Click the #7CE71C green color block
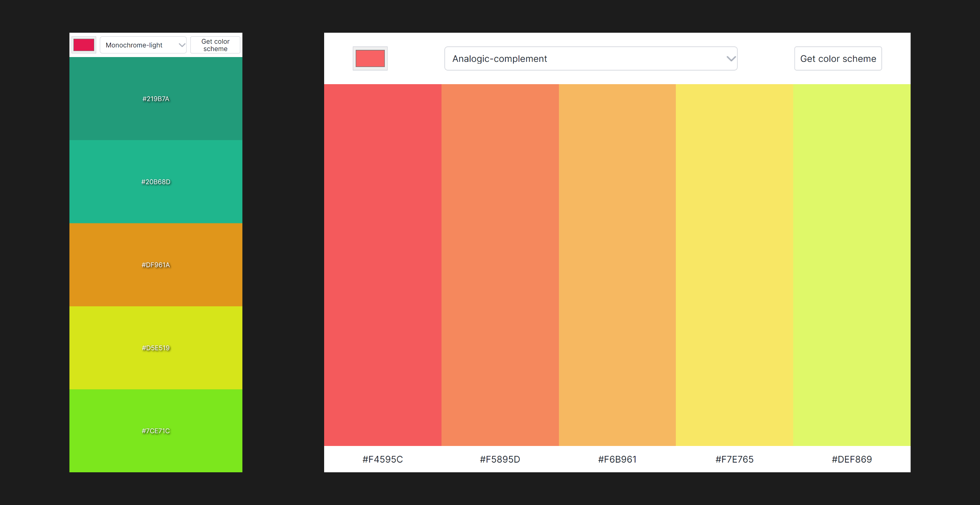The width and height of the screenshot is (980, 505). pos(156,430)
